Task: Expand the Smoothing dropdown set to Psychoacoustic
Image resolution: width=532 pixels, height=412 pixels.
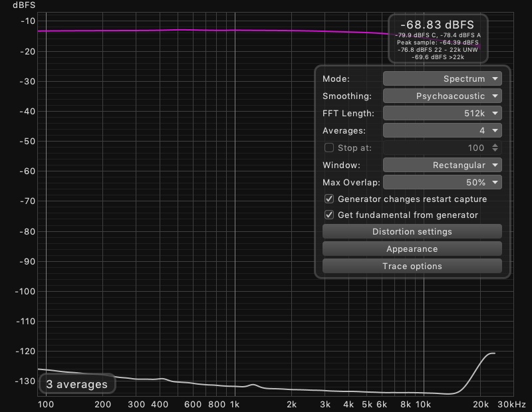Action: (442, 96)
